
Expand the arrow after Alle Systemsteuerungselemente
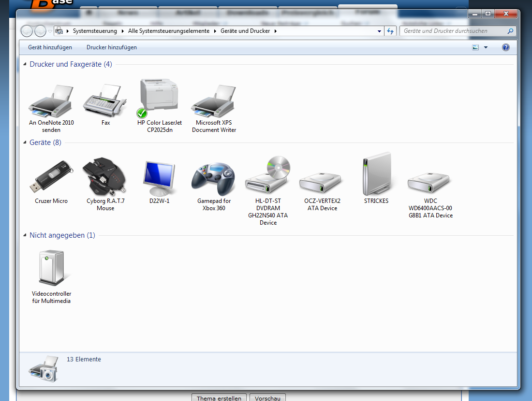(215, 31)
